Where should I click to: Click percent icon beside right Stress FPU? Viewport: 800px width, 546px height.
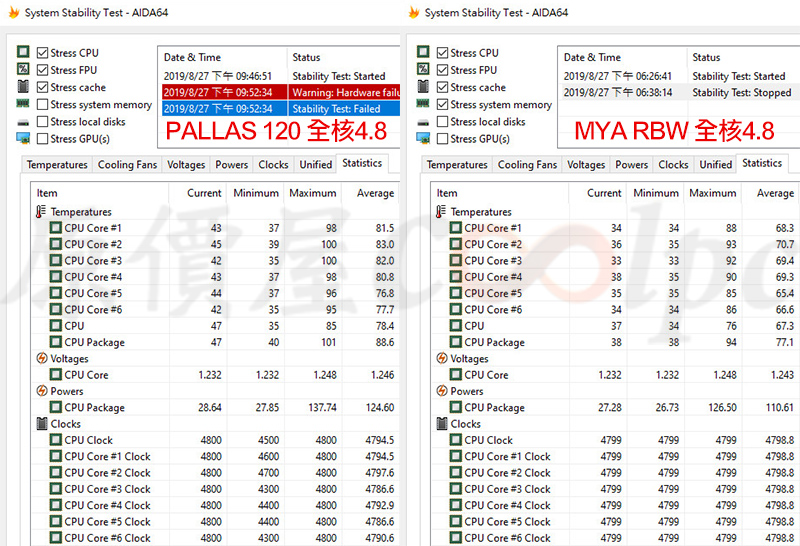pos(423,69)
